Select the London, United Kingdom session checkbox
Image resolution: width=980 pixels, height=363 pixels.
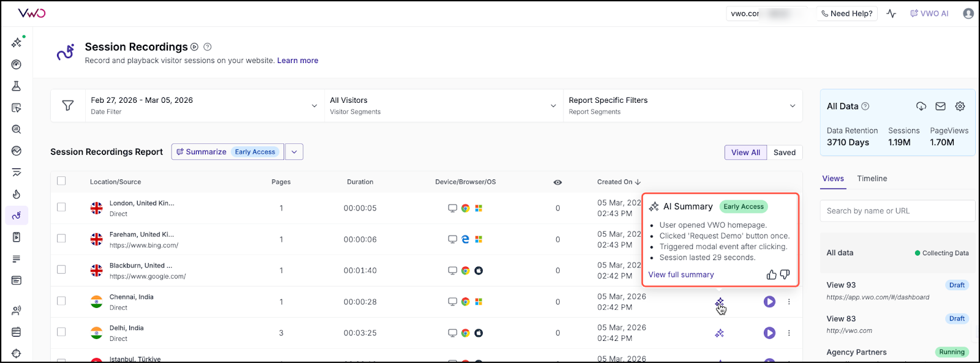tap(61, 208)
